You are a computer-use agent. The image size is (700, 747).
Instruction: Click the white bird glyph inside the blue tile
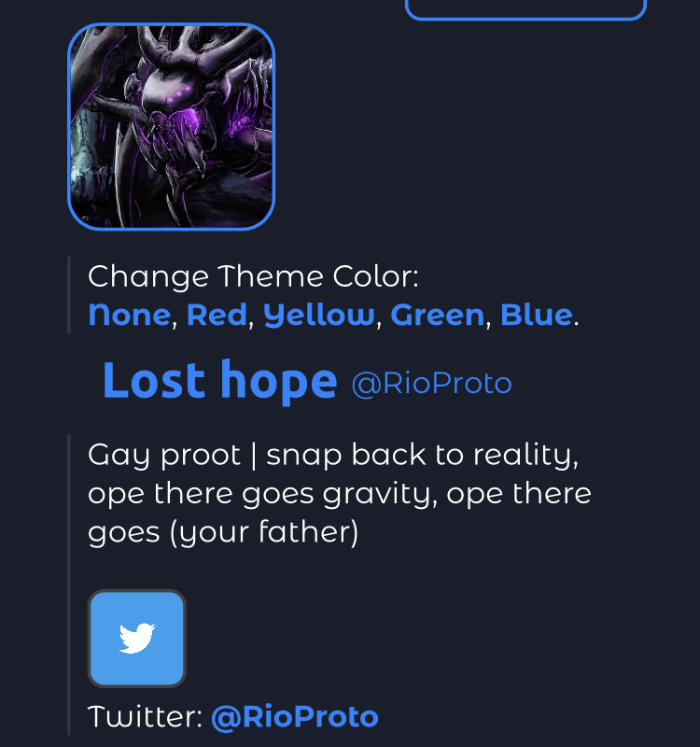coord(137,638)
